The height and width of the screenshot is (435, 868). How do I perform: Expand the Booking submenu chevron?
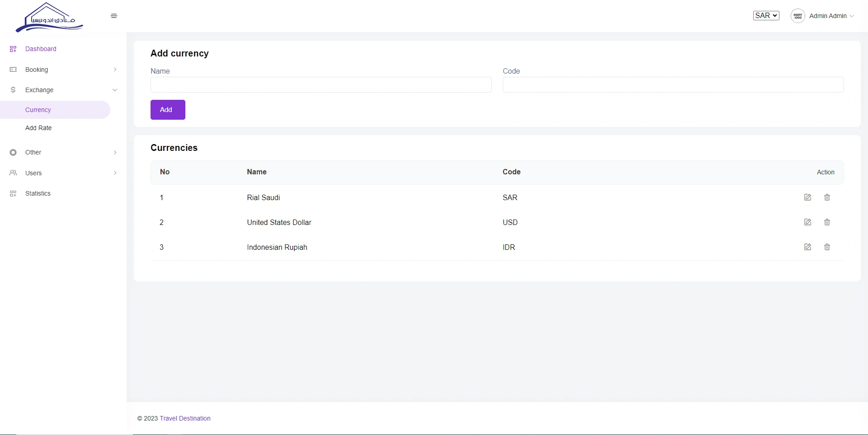(115, 70)
